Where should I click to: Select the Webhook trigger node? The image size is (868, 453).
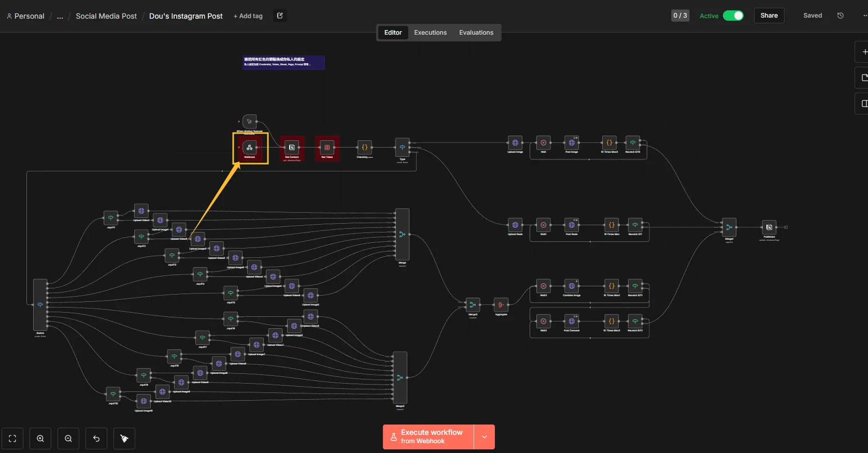click(249, 148)
